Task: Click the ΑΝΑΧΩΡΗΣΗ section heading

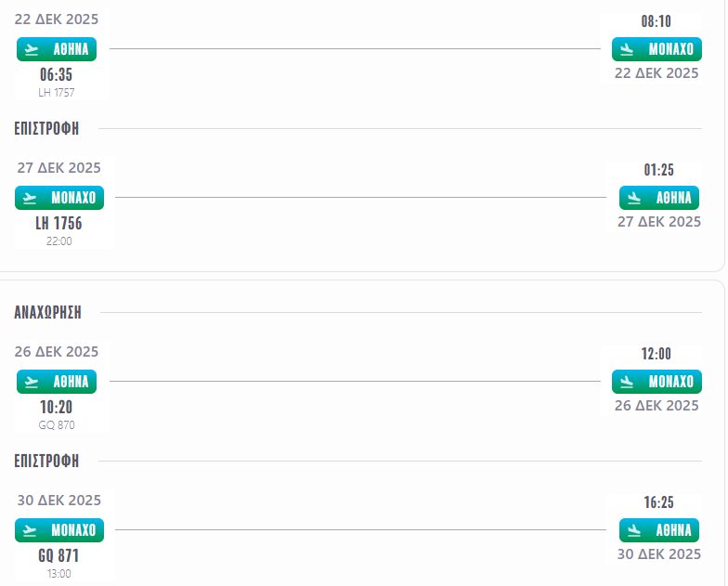Action: [48, 313]
